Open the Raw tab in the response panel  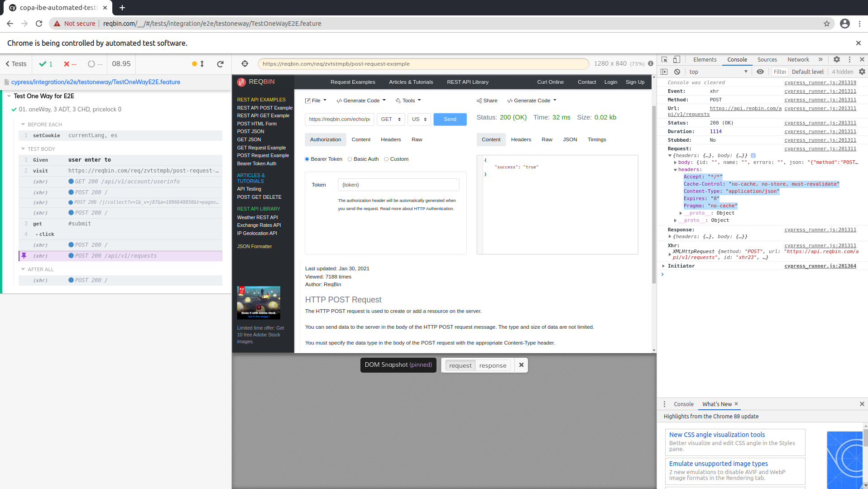547,139
